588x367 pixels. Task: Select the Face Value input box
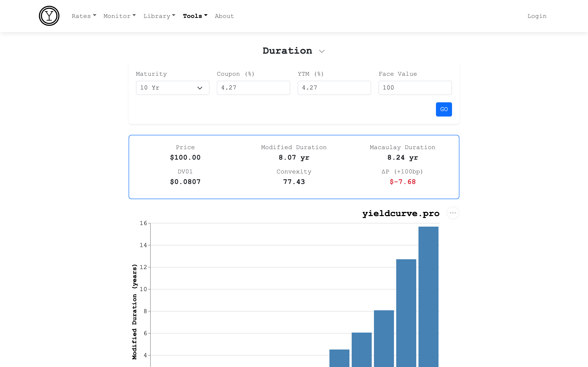(x=415, y=88)
